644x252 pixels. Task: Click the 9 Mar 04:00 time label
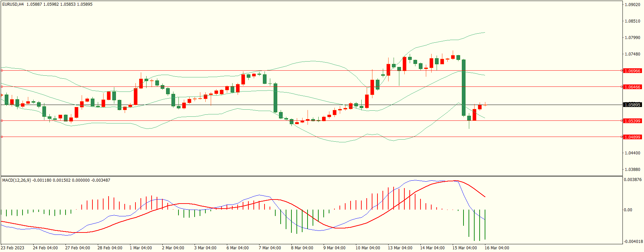coord(334,248)
